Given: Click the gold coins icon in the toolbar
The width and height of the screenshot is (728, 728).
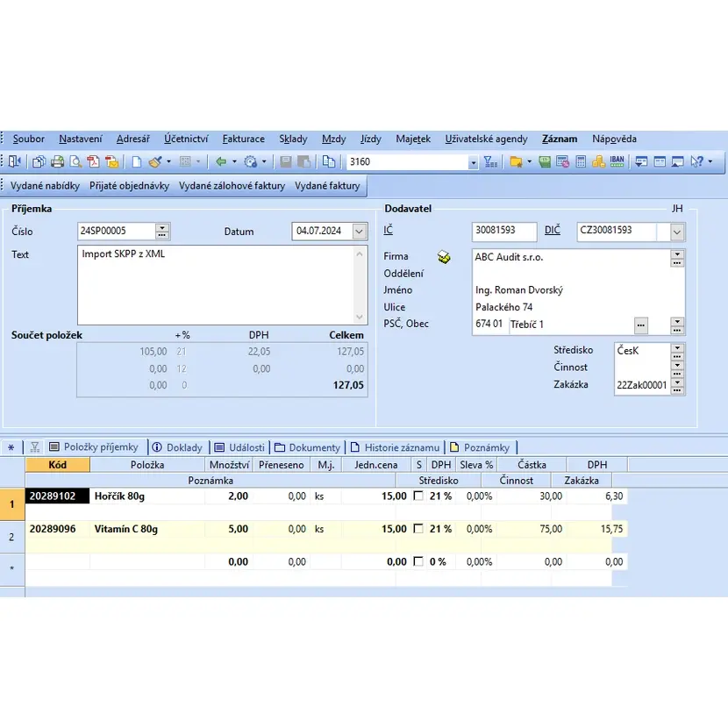Looking at the screenshot, I should point(598,161).
